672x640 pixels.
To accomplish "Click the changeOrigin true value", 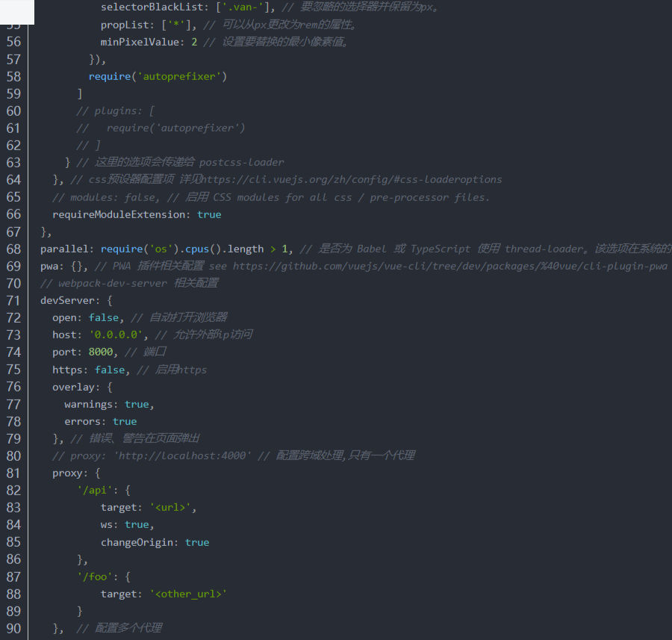I will pyautogui.click(x=197, y=542).
